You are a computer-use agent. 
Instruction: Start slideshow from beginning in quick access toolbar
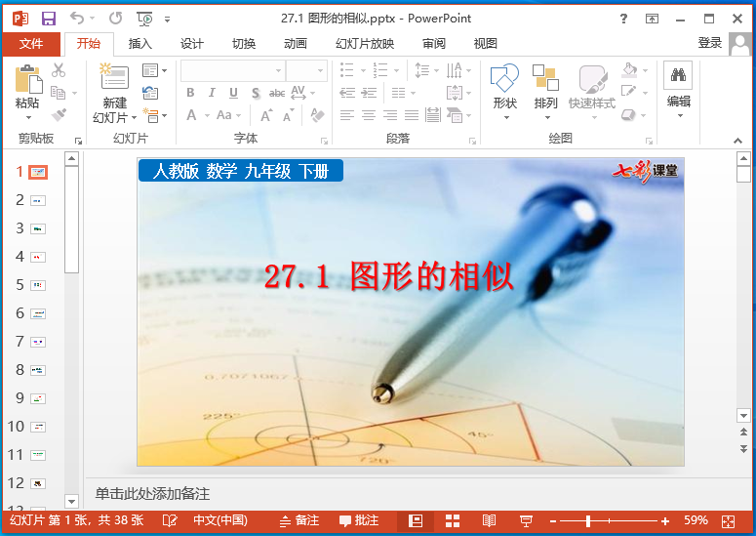[x=144, y=19]
